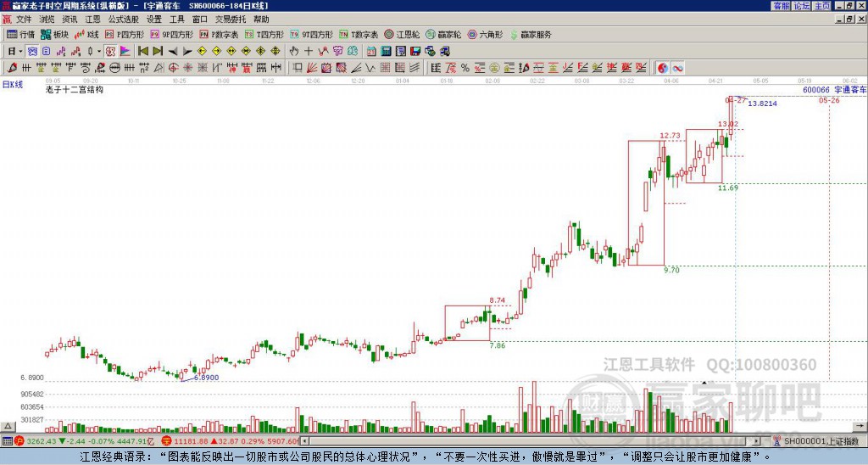The width and height of the screenshot is (868, 465).
Task: Click the 老子十二宫结构 label
Action: pyautogui.click(x=75, y=89)
